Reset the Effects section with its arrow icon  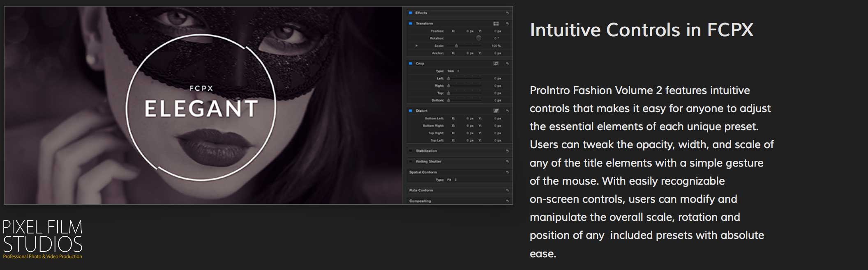[x=507, y=13]
